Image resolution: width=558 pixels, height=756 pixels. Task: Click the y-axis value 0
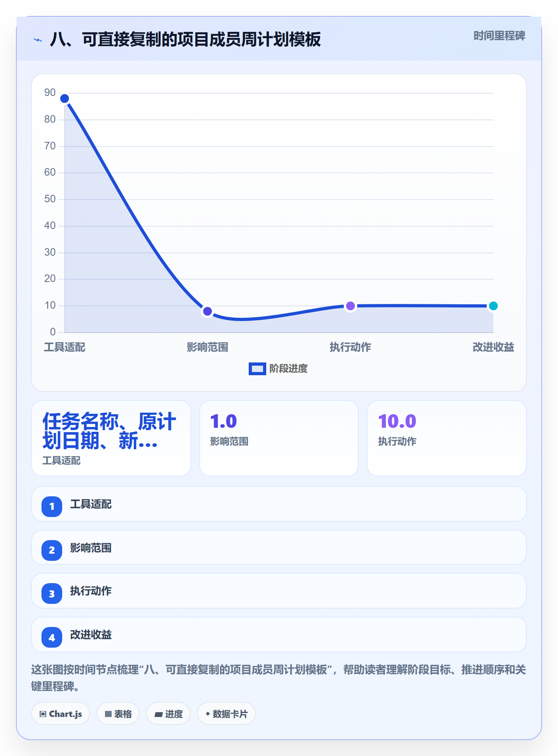tap(53, 332)
